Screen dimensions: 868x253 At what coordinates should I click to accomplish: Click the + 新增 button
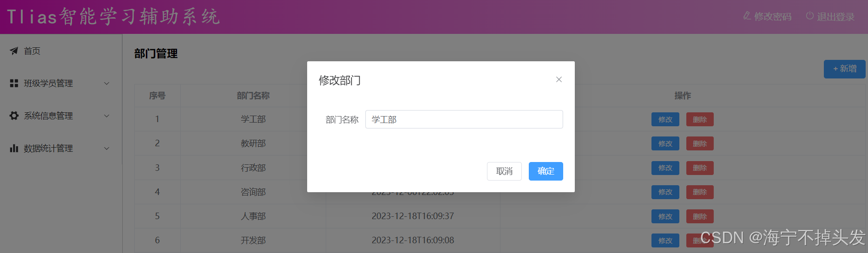[844, 69]
